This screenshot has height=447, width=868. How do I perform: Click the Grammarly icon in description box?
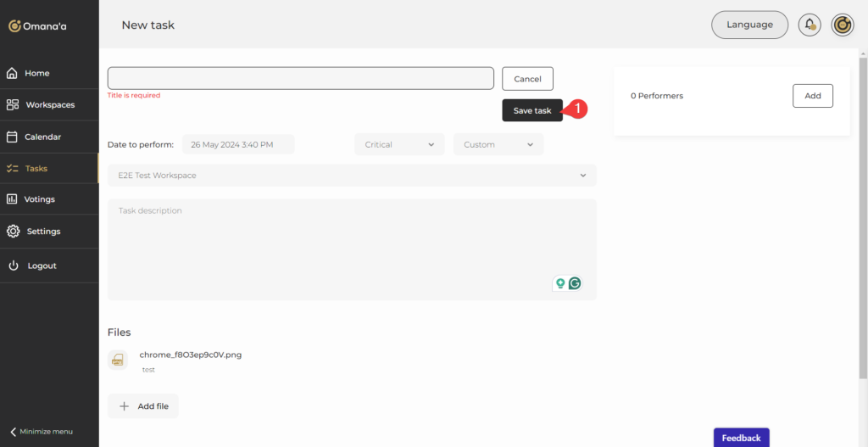[x=575, y=283]
